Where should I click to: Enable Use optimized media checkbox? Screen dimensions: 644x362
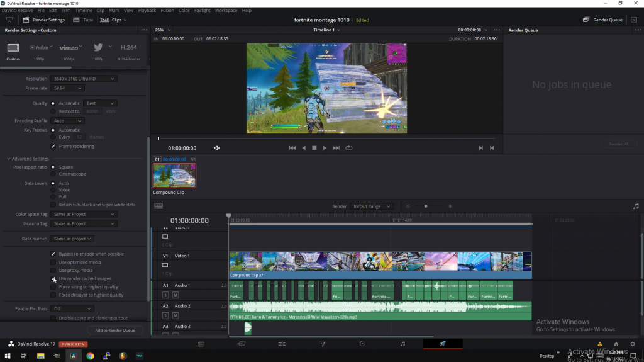pyautogui.click(x=53, y=262)
